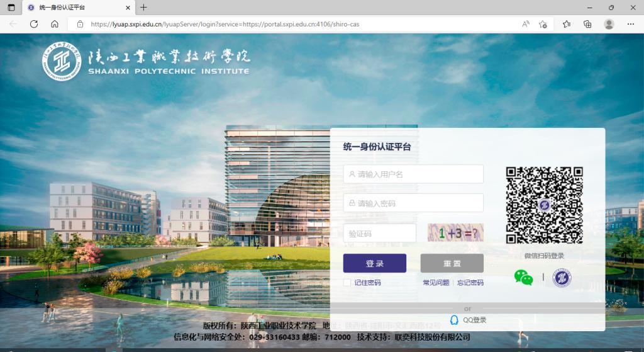Image resolution: width=644 pixels, height=352 pixels.
Task: Click the QQ penguin login icon
Action: [x=454, y=320]
